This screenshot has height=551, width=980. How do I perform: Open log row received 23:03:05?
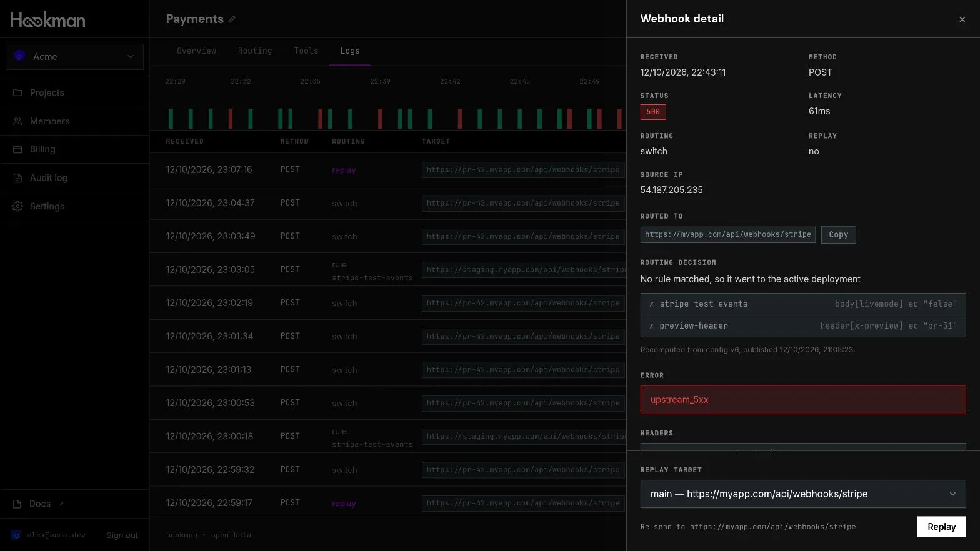pos(387,269)
